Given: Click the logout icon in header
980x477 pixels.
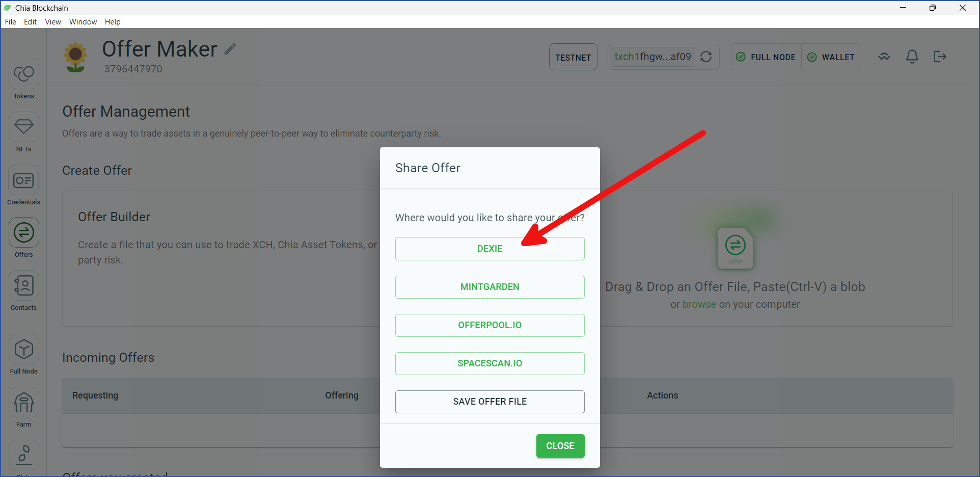Looking at the screenshot, I should tap(940, 57).
